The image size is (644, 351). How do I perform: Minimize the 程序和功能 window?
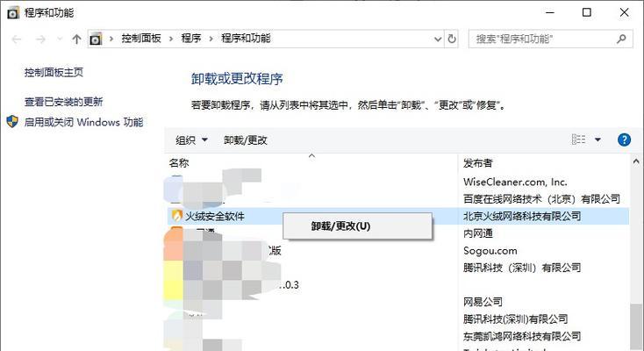(549, 12)
